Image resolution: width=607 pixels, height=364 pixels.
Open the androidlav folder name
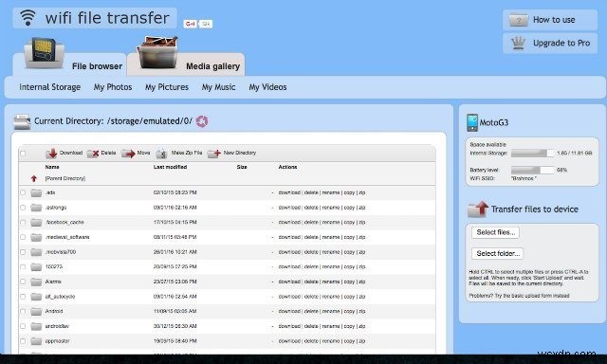[57, 326]
